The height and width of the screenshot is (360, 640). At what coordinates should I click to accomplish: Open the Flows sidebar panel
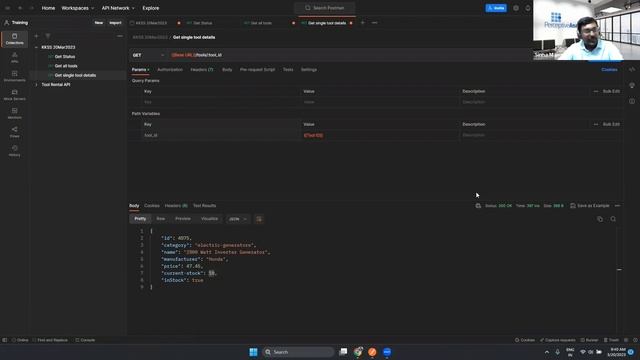pyautogui.click(x=14, y=132)
